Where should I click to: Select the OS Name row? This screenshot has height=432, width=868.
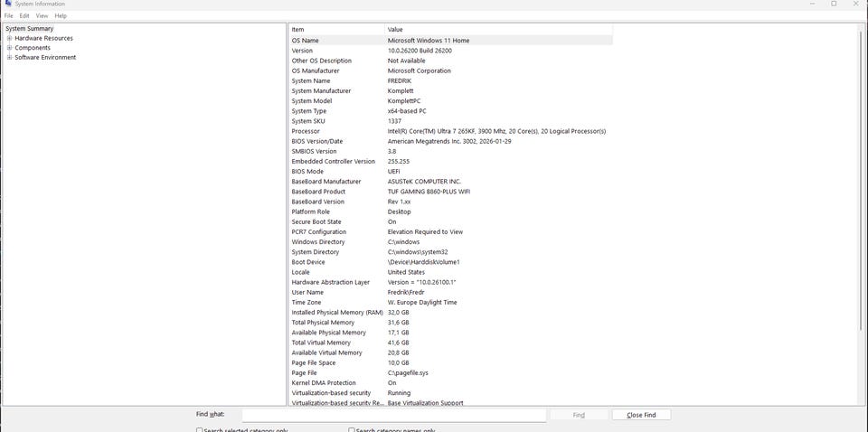450,41
